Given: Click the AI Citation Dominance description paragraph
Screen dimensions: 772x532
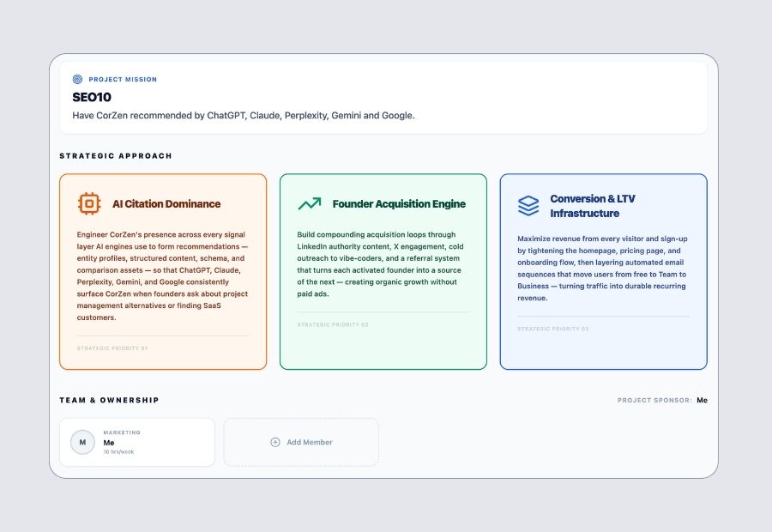Looking at the screenshot, I should click(162, 275).
